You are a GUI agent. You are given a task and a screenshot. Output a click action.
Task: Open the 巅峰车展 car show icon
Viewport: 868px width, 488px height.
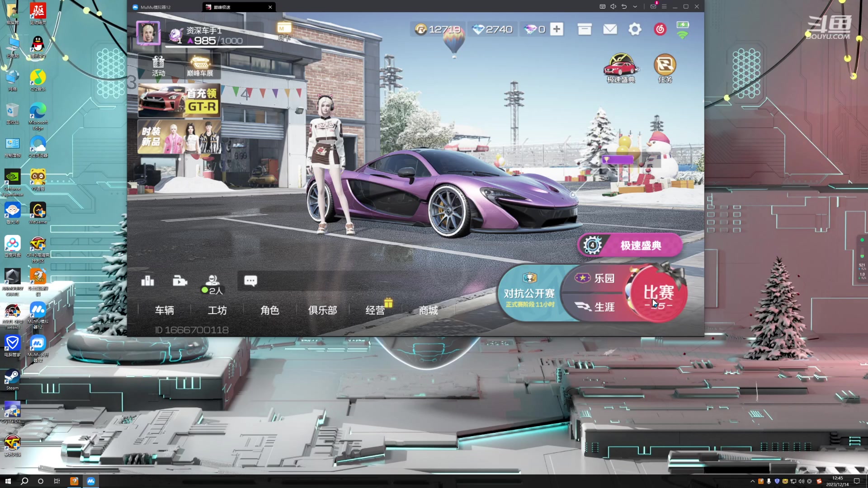(x=200, y=66)
